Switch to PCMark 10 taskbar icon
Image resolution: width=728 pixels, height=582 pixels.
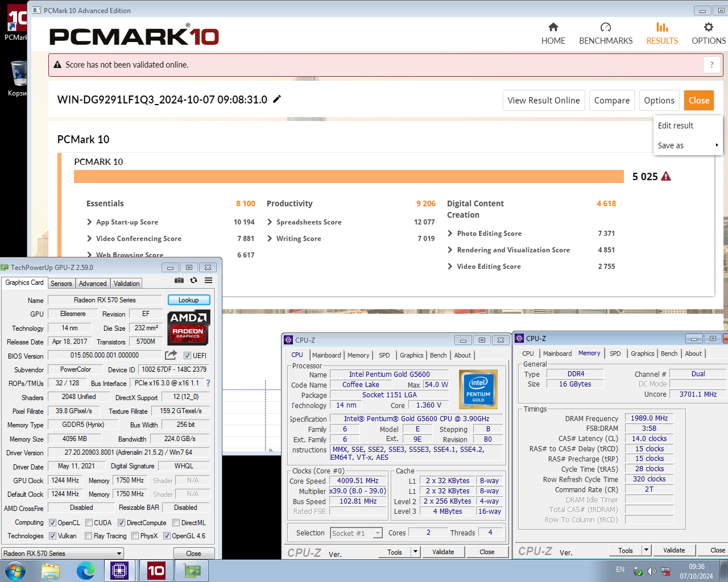click(x=156, y=571)
